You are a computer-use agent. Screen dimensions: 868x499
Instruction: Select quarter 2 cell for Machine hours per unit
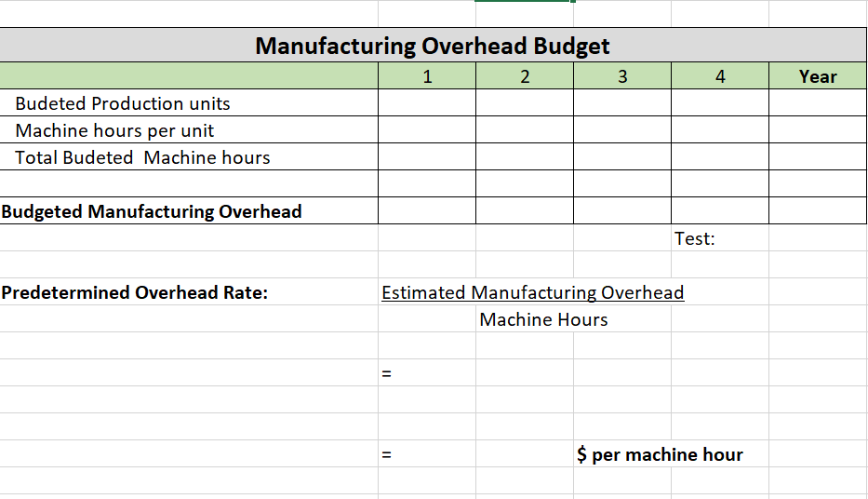[x=525, y=130]
